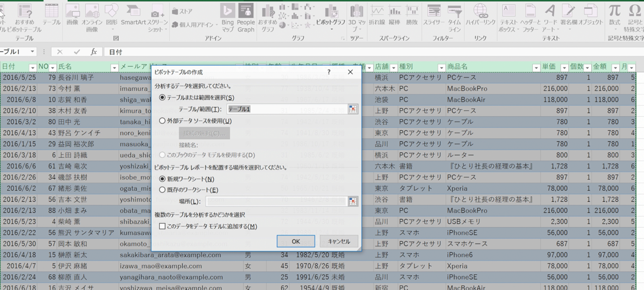
Task: Select テーブルまたは範囲を選択 radio button
Action: 162,97
